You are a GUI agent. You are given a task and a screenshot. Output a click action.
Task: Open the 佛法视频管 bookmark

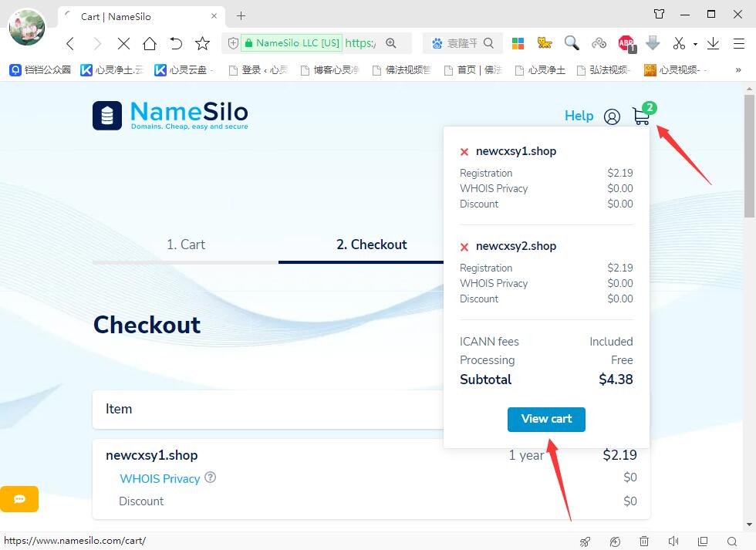click(x=401, y=70)
